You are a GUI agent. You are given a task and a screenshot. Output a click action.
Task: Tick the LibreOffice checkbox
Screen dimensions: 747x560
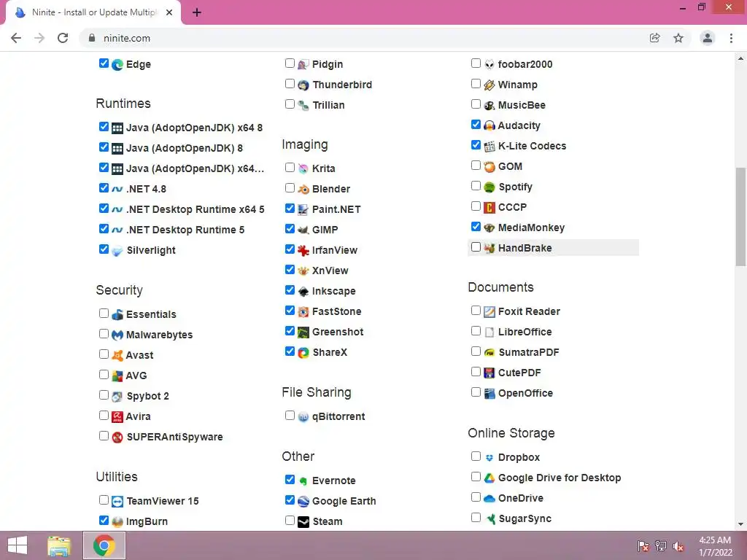click(476, 330)
